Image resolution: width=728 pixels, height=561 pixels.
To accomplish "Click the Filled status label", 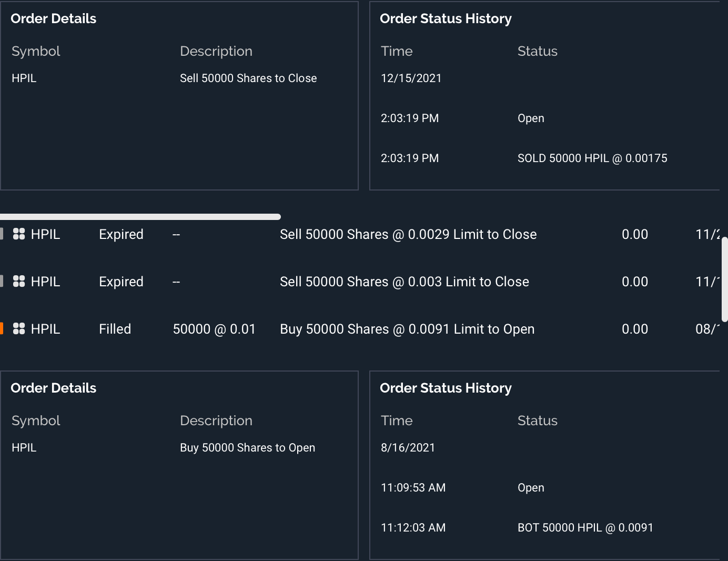I will pyautogui.click(x=115, y=329).
